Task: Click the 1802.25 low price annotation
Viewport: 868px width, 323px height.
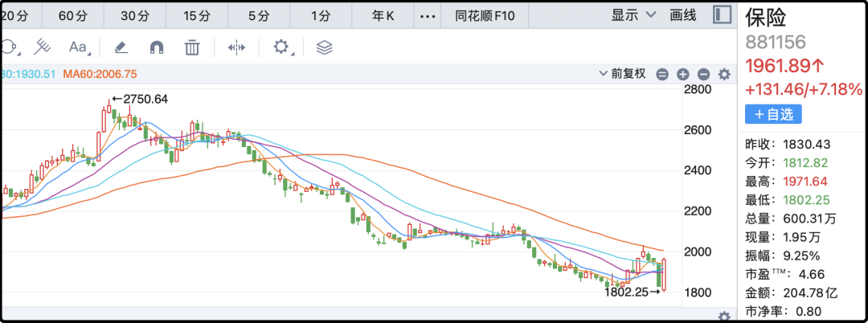Action: (x=633, y=292)
